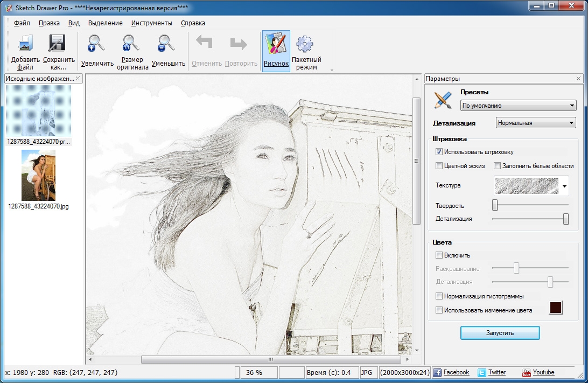Image resolution: width=588 pixels, height=383 pixels.
Task: Click the Раскрашивание slider handle
Action: pos(516,268)
